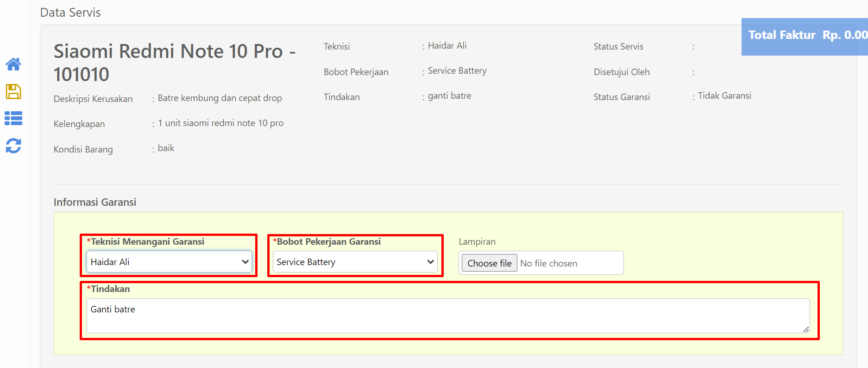This screenshot has height=368, width=868.
Task: Click the 'Informasi Garansi' heading
Action: click(95, 202)
